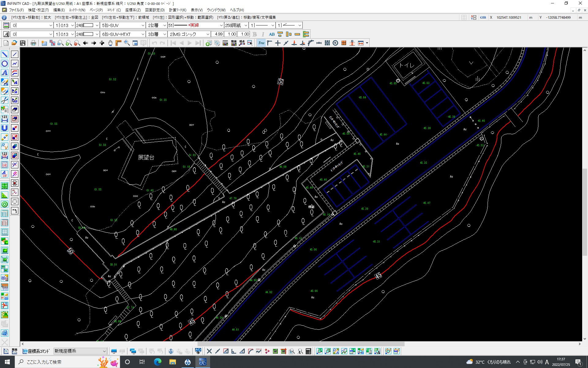588x368 pixels.
Task: Click the monitor display icon in bottom toolbar
Action: [x=114, y=351]
